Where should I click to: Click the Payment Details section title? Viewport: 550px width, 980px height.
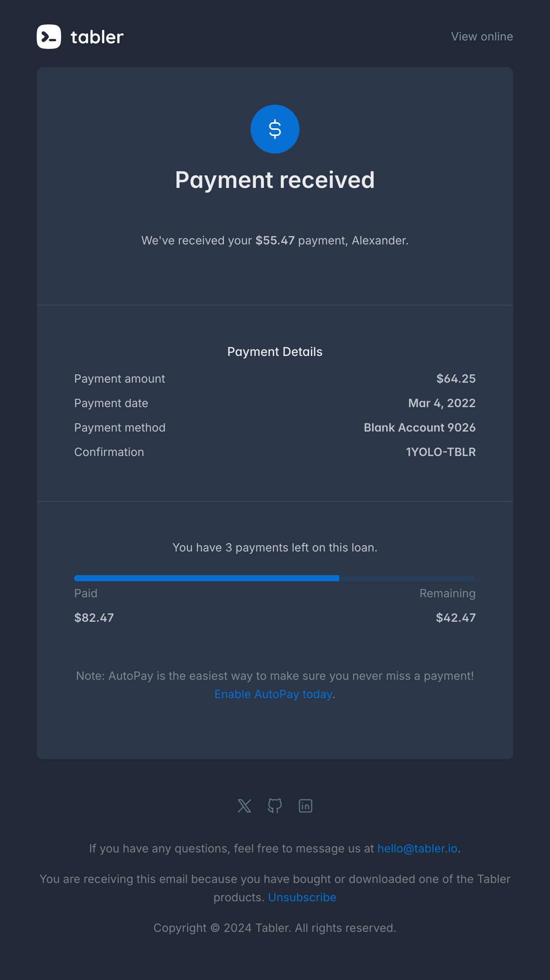(x=275, y=352)
